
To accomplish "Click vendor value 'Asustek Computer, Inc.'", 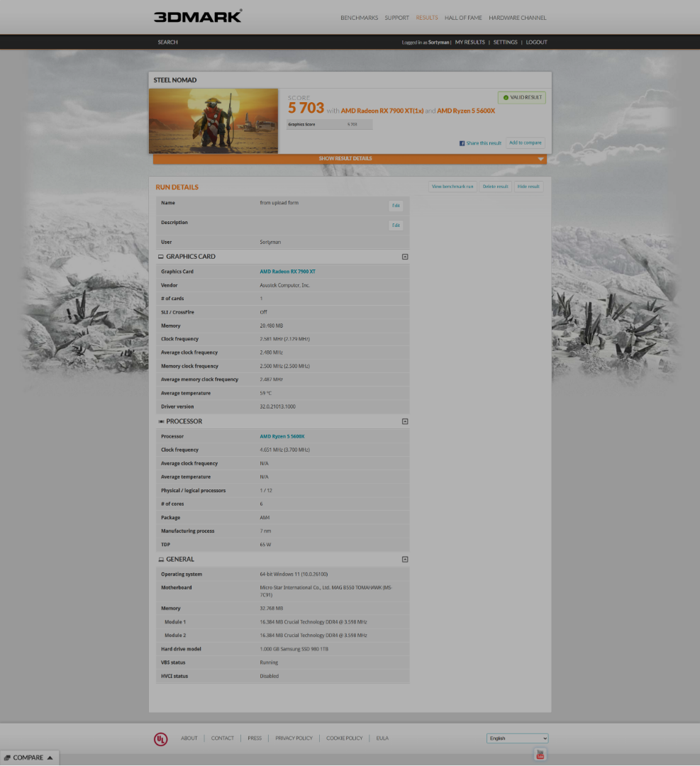I will point(285,285).
